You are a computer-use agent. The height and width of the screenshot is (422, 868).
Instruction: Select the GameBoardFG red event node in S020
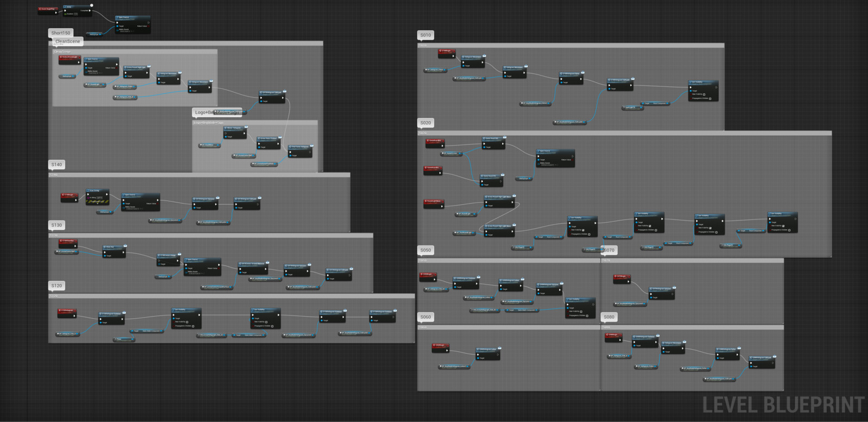click(433, 170)
